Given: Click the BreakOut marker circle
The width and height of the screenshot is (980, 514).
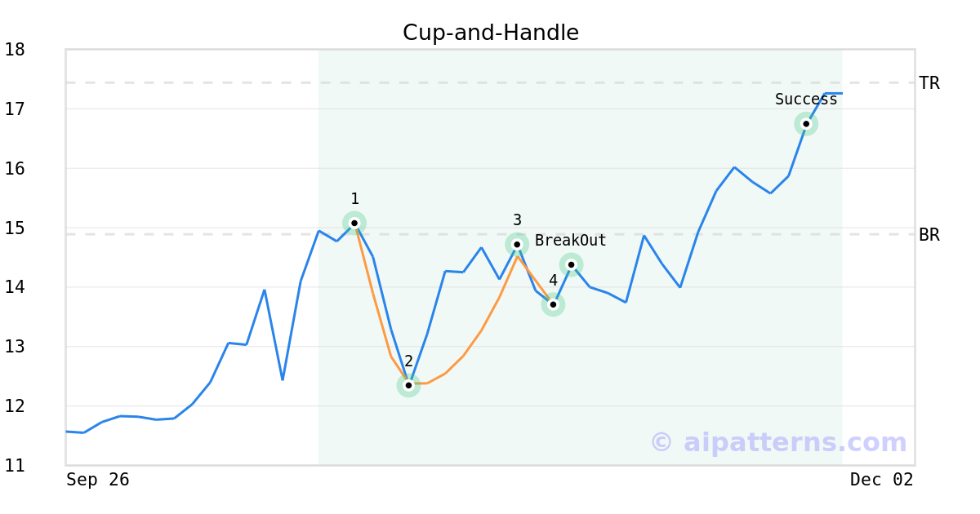Looking at the screenshot, I should click(571, 264).
